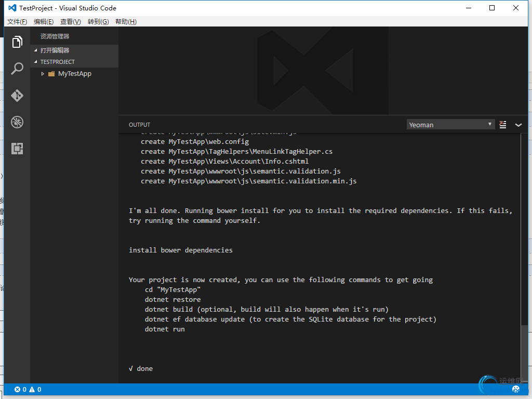Click the MenuLinkTagHelper.cs output line
Screen dimensions: 532x399
(x=237, y=152)
